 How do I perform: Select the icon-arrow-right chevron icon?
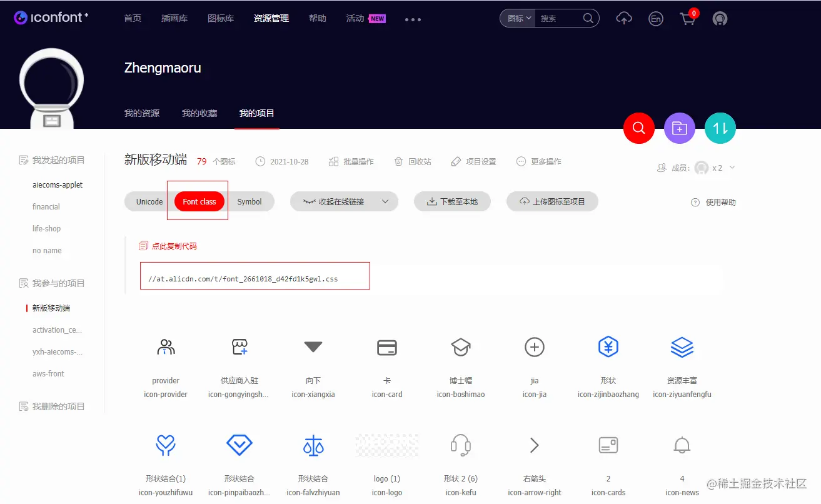coord(535,445)
